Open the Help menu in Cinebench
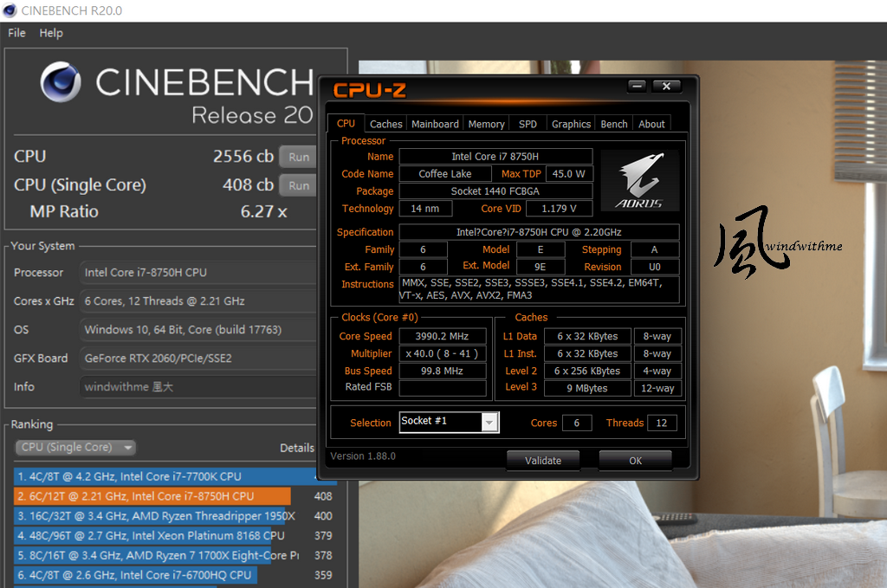Image resolution: width=887 pixels, height=588 pixels. pyautogui.click(x=51, y=33)
